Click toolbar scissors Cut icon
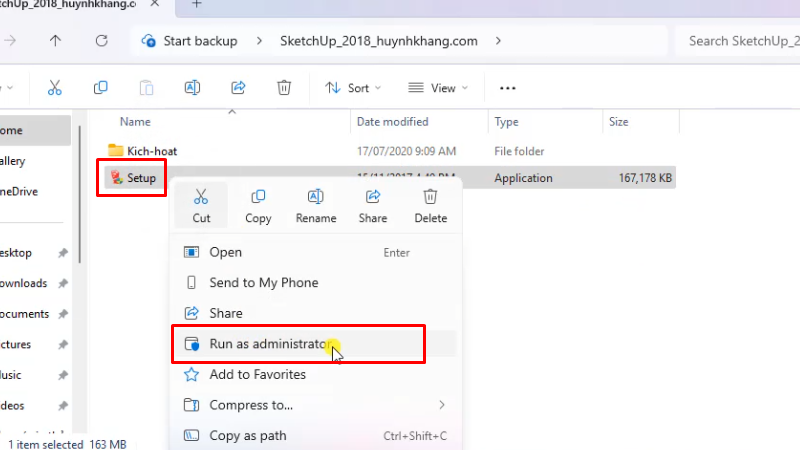The height and width of the screenshot is (450, 800). 53,88
